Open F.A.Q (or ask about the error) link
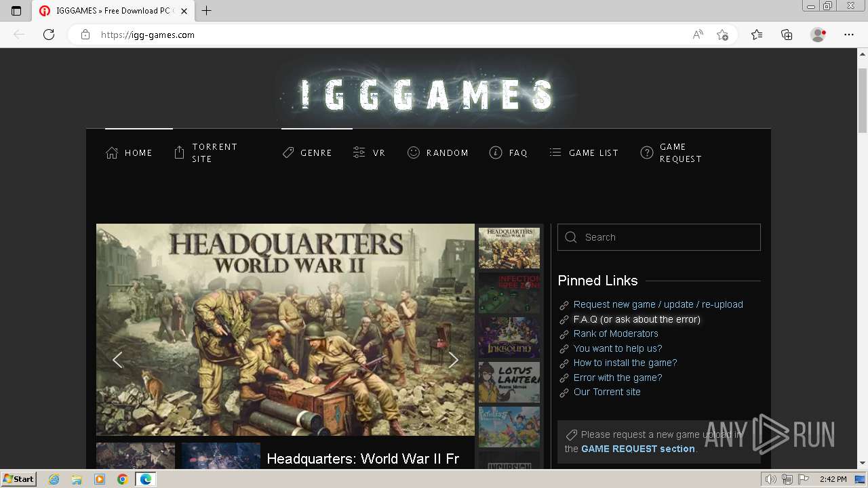 click(x=637, y=319)
